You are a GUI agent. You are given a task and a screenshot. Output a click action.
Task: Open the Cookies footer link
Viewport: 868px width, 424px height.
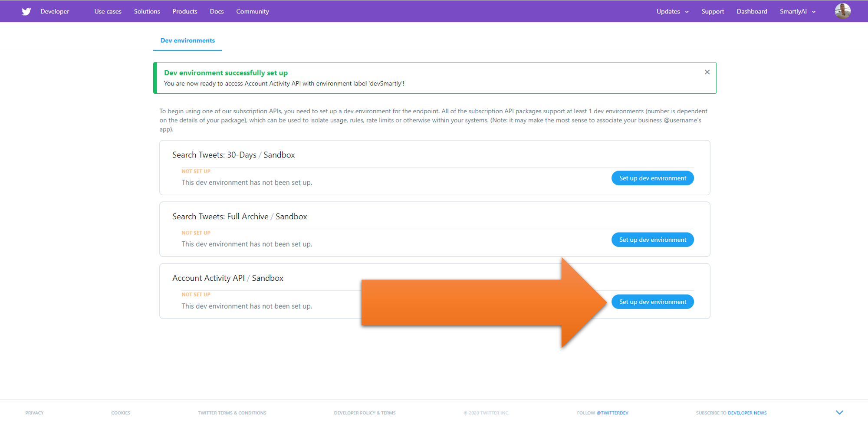point(121,413)
